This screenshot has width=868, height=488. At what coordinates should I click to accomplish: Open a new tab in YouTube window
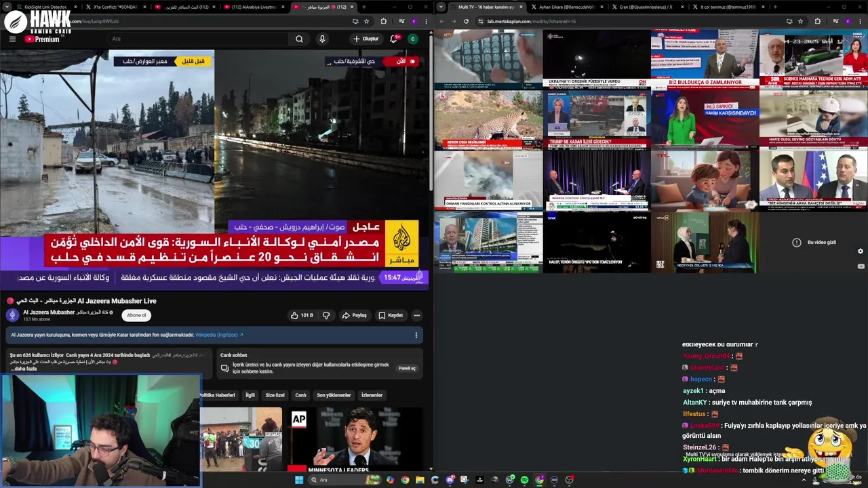click(x=363, y=7)
